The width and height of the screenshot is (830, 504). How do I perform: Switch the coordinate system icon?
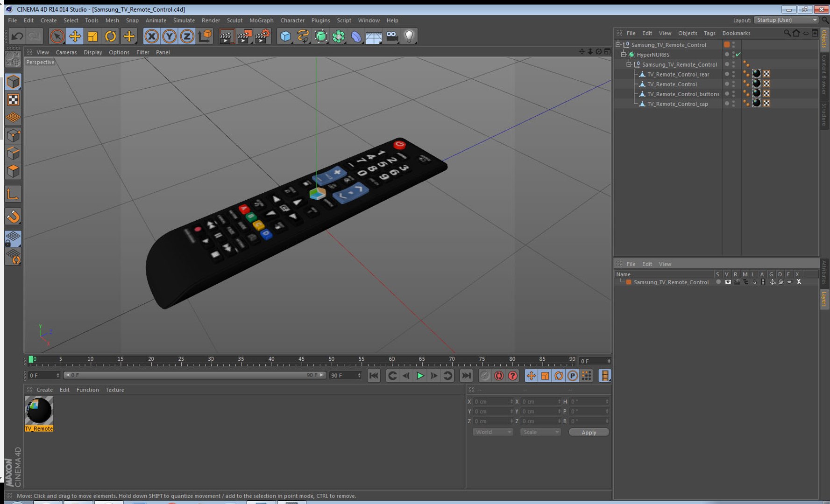tap(205, 36)
